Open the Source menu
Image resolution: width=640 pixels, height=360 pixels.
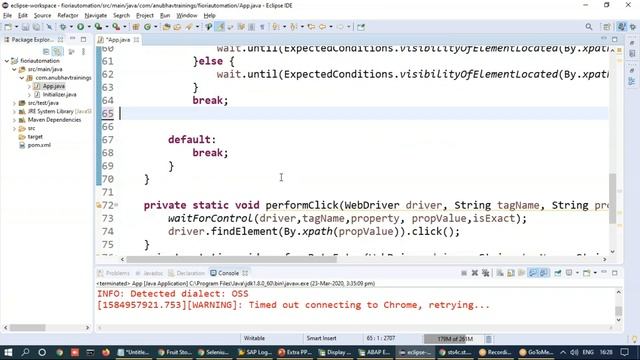tap(42, 16)
